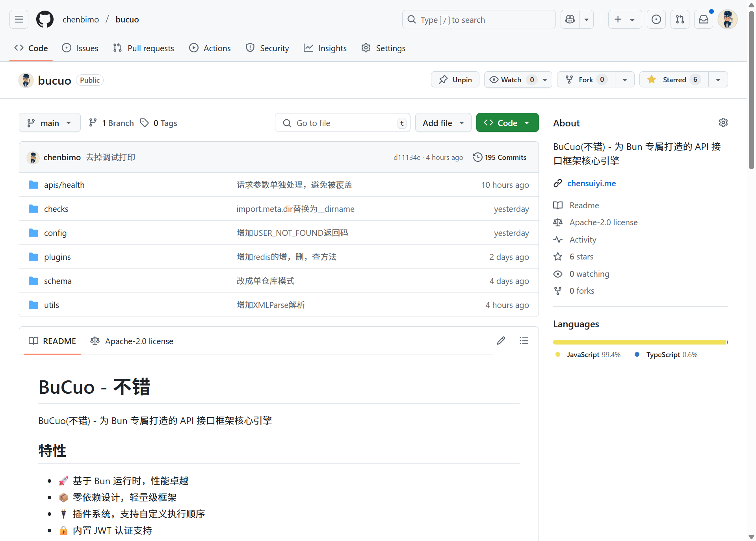Open commit d11134e link
This screenshot has height=541, width=756.
(407, 157)
